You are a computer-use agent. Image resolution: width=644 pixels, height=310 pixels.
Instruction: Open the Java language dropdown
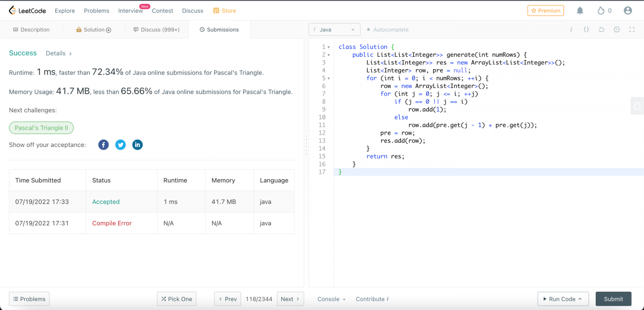[334, 29]
